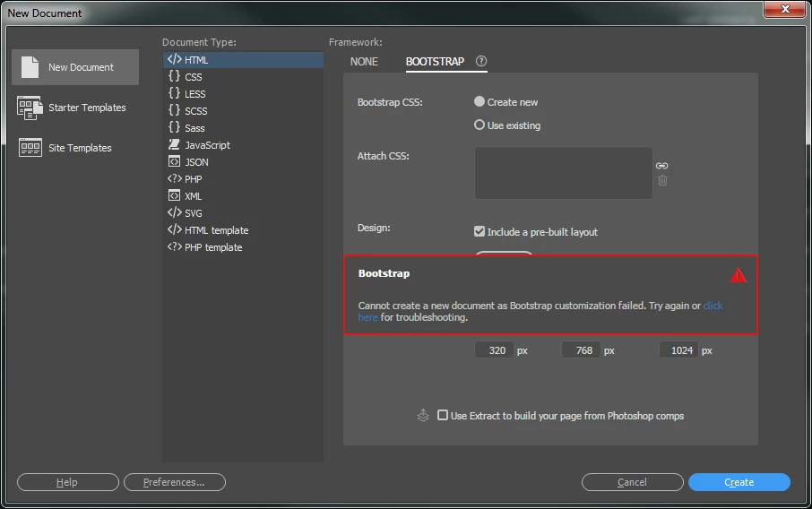
Task: Click the attach stylesheet link icon
Action: point(661,166)
